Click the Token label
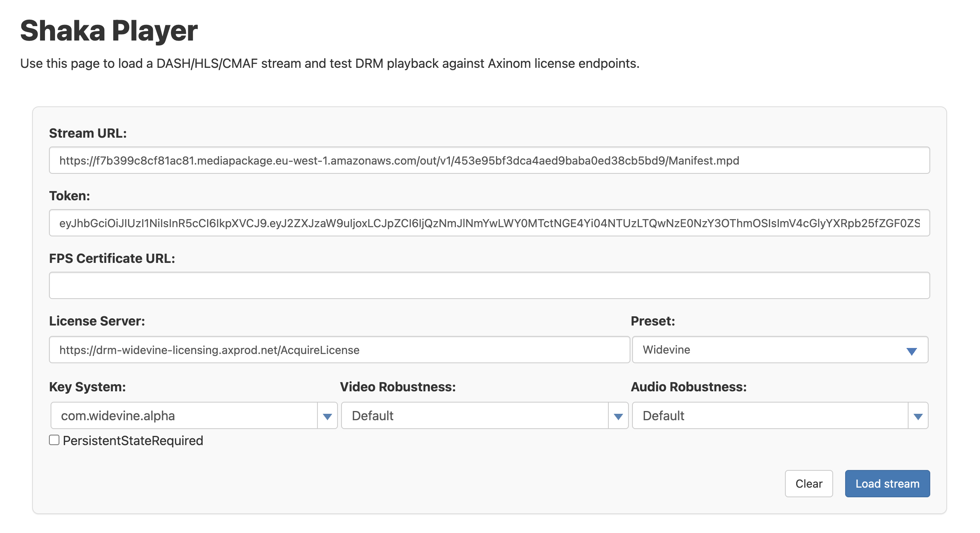The height and width of the screenshot is (533, 980). [69, 196]
